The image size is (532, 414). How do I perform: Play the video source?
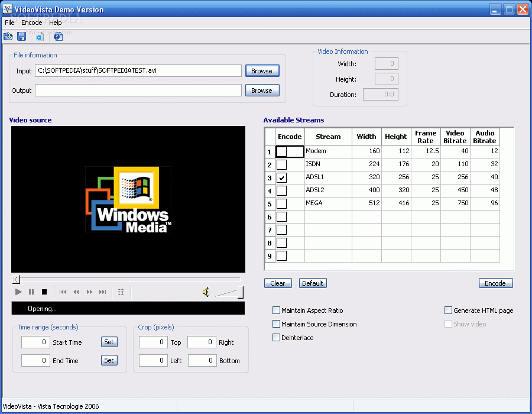point(18,292)
